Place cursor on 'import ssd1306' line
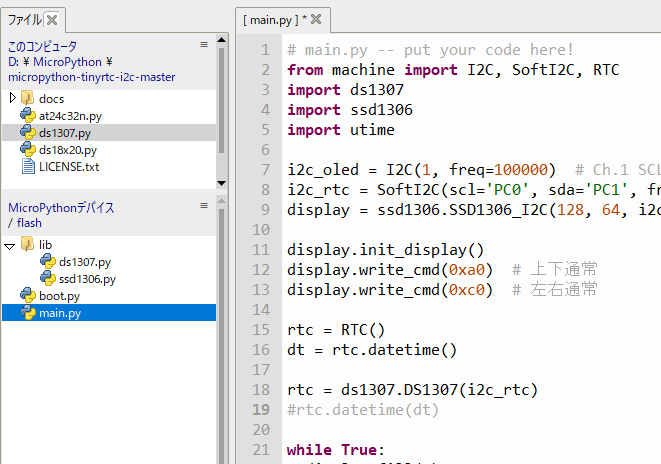This screenshot has height=464, width=661. 350,110
